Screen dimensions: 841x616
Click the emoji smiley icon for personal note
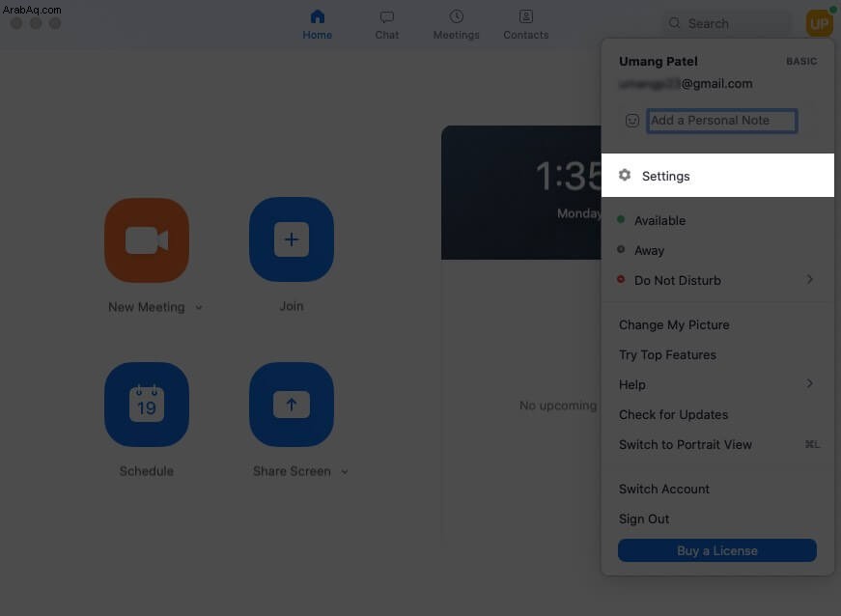pyautogui.click(x=632, y=121)
